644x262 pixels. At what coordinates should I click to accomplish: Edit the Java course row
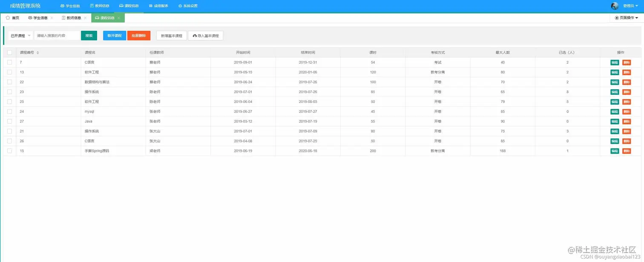click(x=615, y=121)
